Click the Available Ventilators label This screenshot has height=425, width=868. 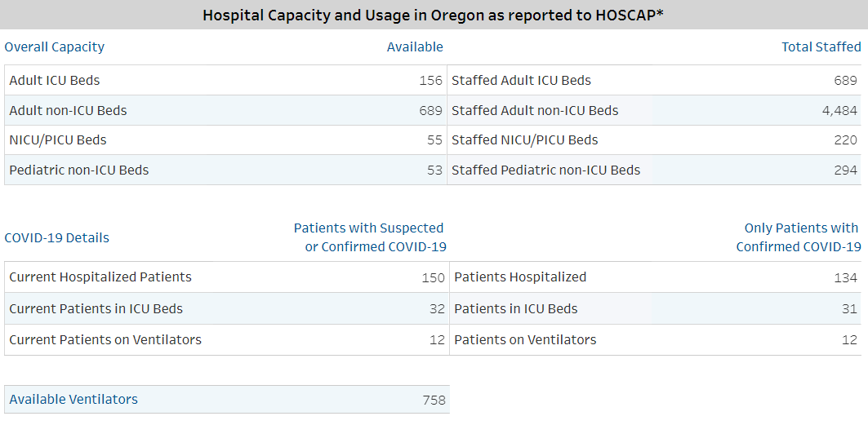[x=73, y=400]
